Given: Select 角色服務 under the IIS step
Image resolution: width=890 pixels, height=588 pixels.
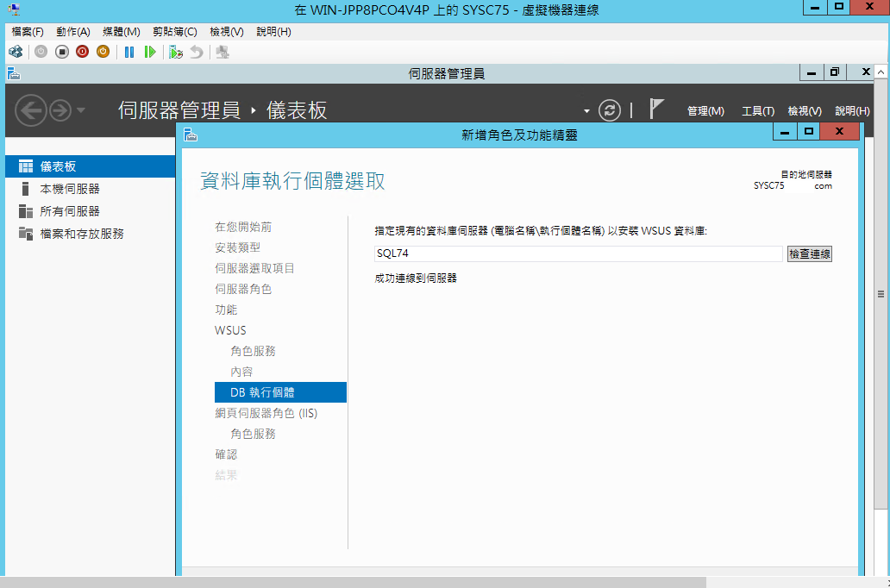Looking at the screenshot, I should pyautogui.click(x=254, y=434).
